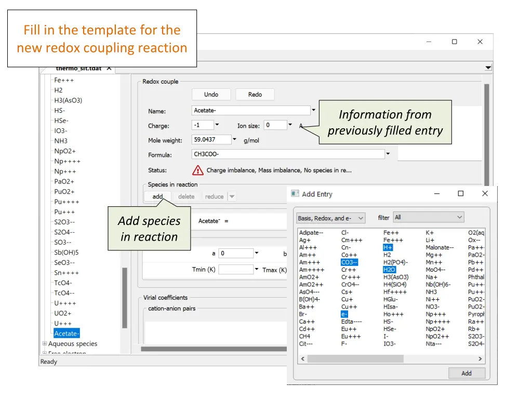Open the coefficient a dropdown arrow

pos(257,253)
